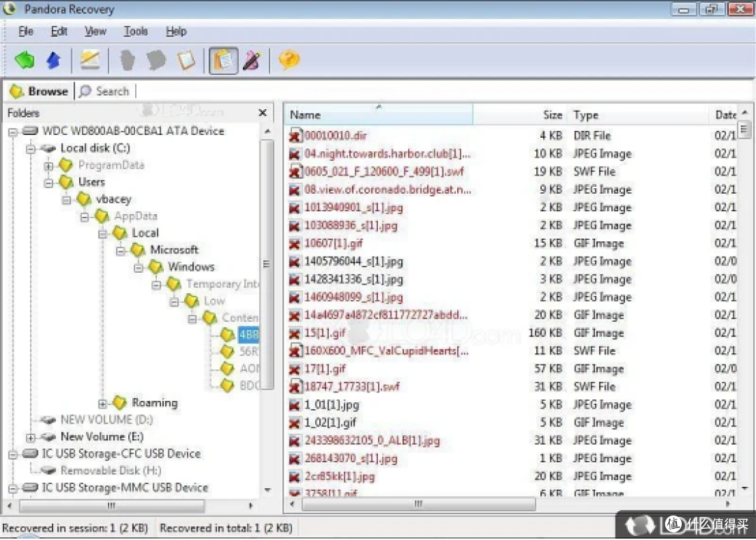Select file 1_01[1].jpg
756x540 pixels.
(x=331, y=404)
